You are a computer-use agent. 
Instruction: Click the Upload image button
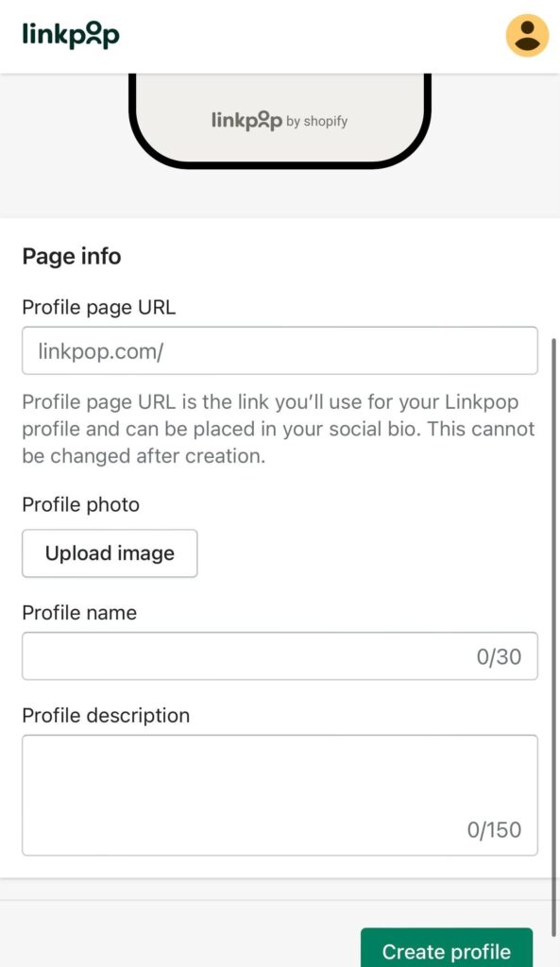click(110, 553)
